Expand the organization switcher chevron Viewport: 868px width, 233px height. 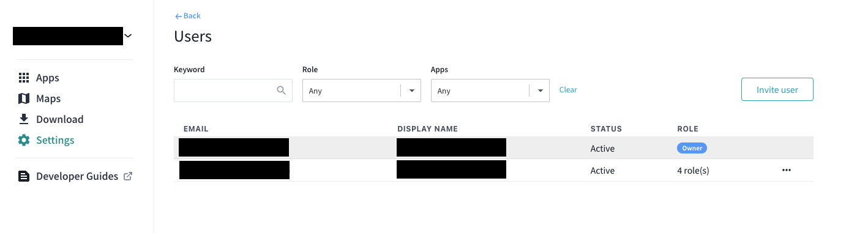[x=128, y=36]
